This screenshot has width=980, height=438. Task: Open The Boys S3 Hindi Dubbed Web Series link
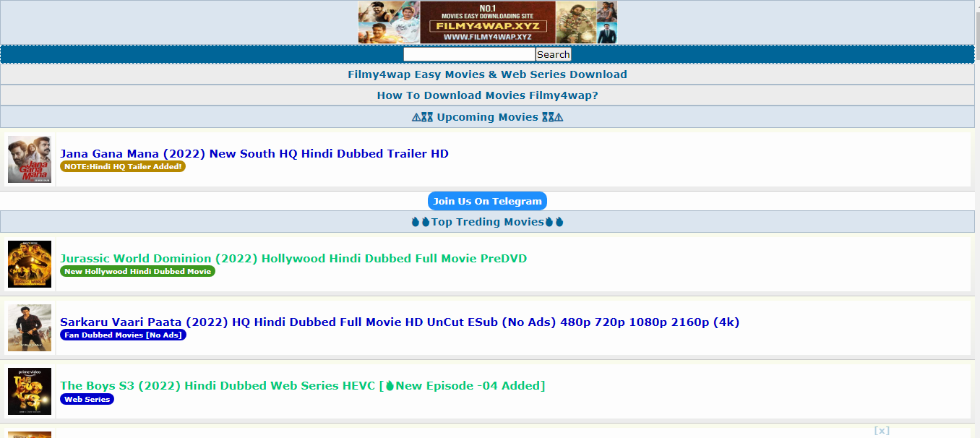tap(303, 386)
